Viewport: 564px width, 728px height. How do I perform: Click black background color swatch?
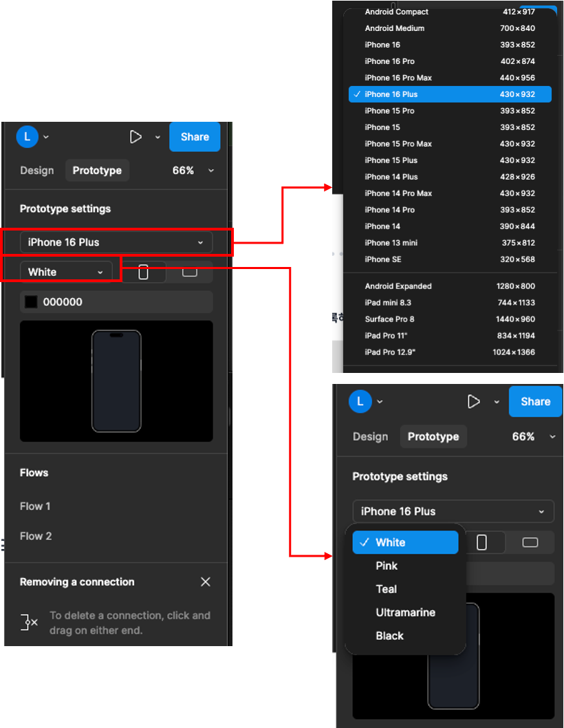click(31, 302)
